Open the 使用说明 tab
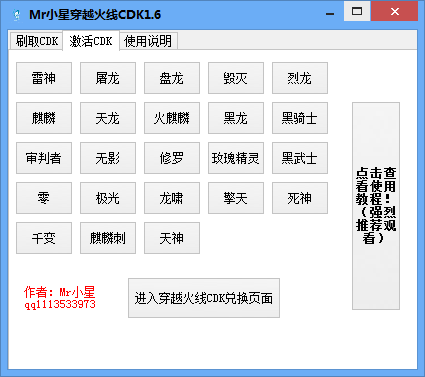The height and width of the screenshot is (377, 425). (x=148, y=41)
